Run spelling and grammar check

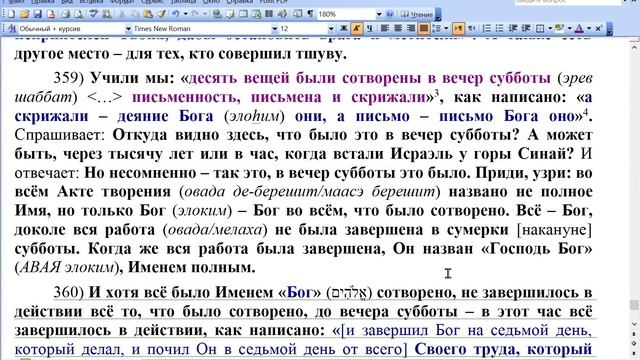click(94, 14)
